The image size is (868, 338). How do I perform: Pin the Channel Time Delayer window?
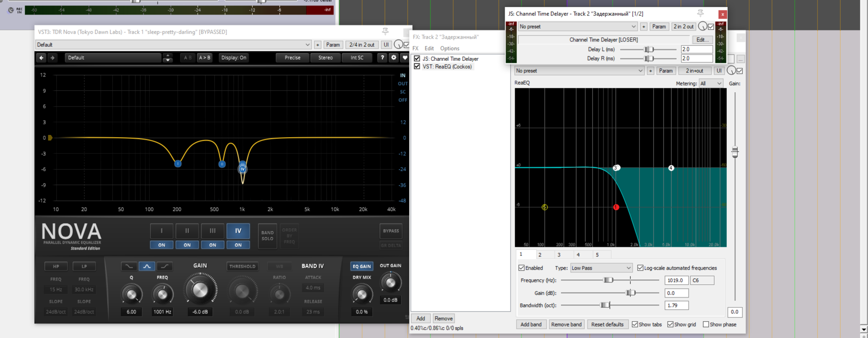[x=700, y=13]
